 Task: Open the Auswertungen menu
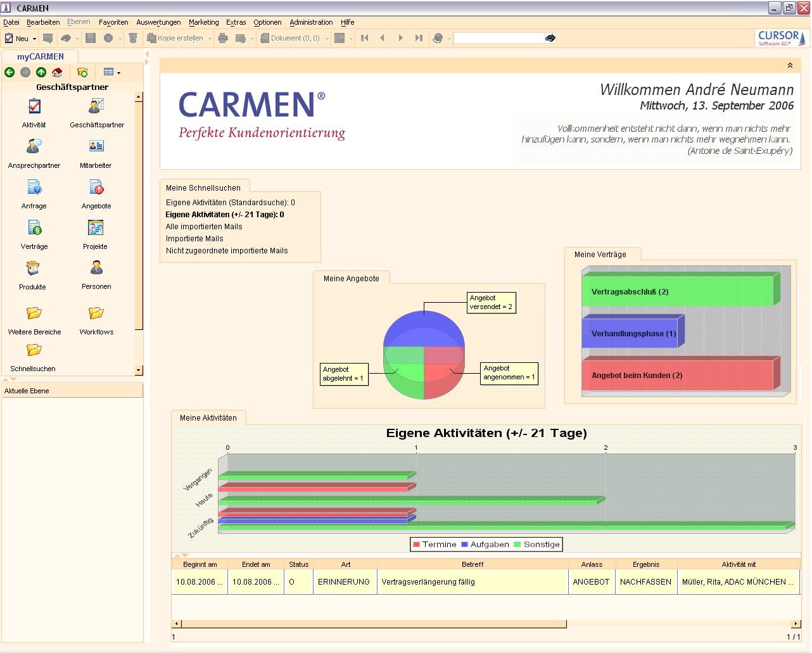tap(158, 22)
